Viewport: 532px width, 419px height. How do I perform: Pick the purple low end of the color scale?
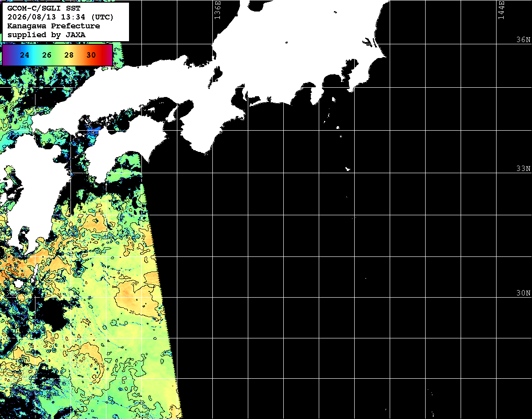click(8, 55)
